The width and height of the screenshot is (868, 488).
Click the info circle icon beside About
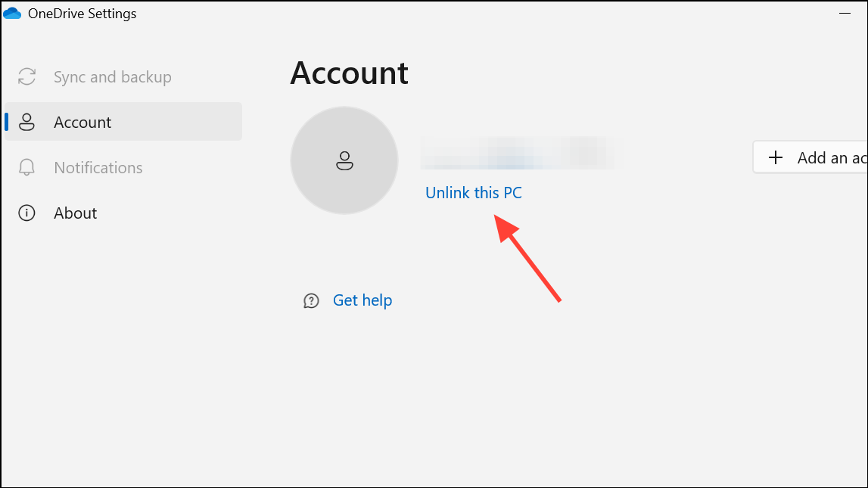coord(26,213)
